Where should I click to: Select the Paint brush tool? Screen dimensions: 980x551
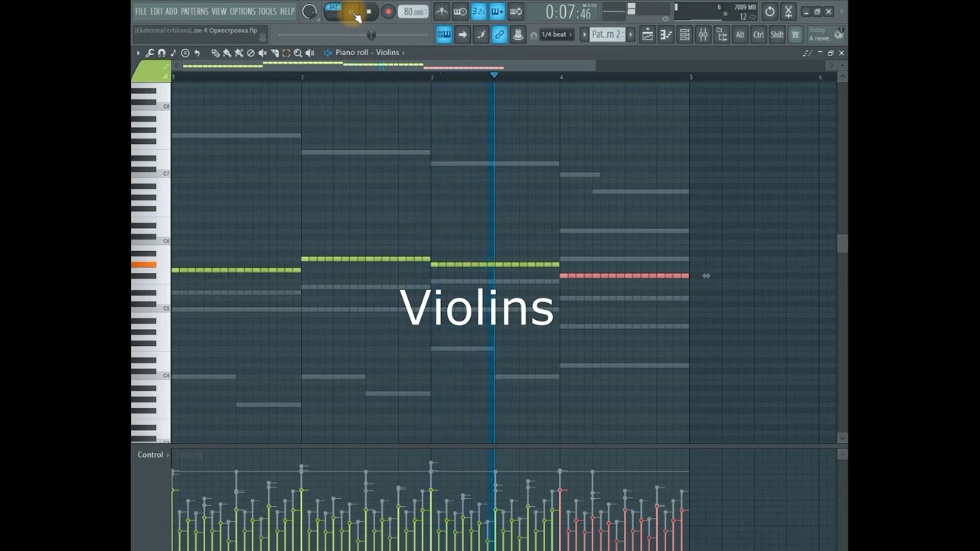(x=227, y=53)
